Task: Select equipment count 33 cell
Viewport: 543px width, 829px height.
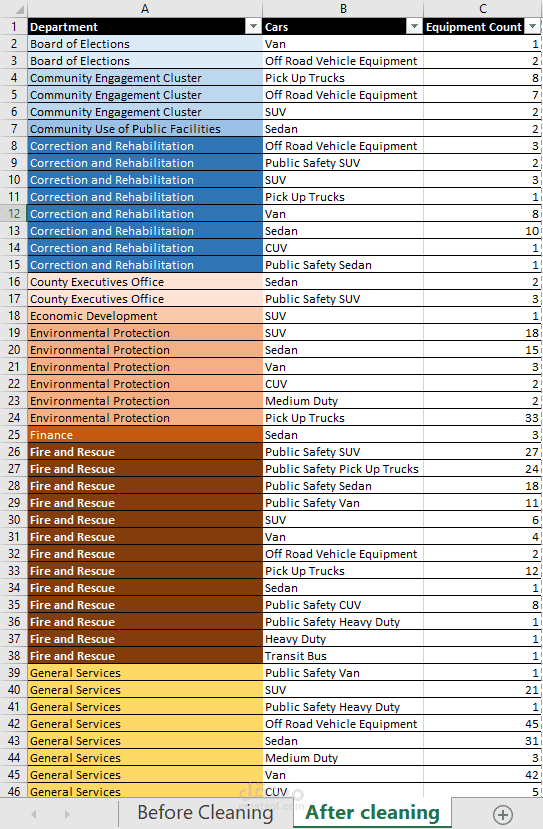Action: [x=482, y=418]
